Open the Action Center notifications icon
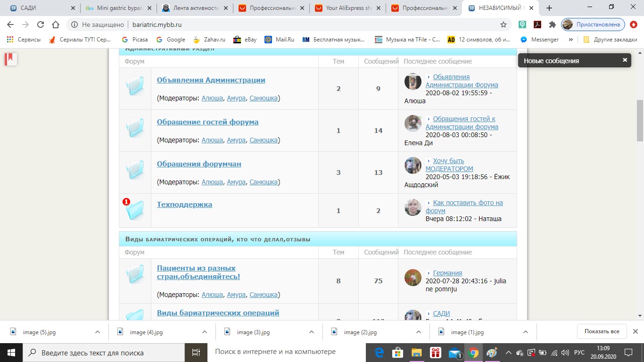The height and width of the screenshot is (362, 644). tap(628, 353)
